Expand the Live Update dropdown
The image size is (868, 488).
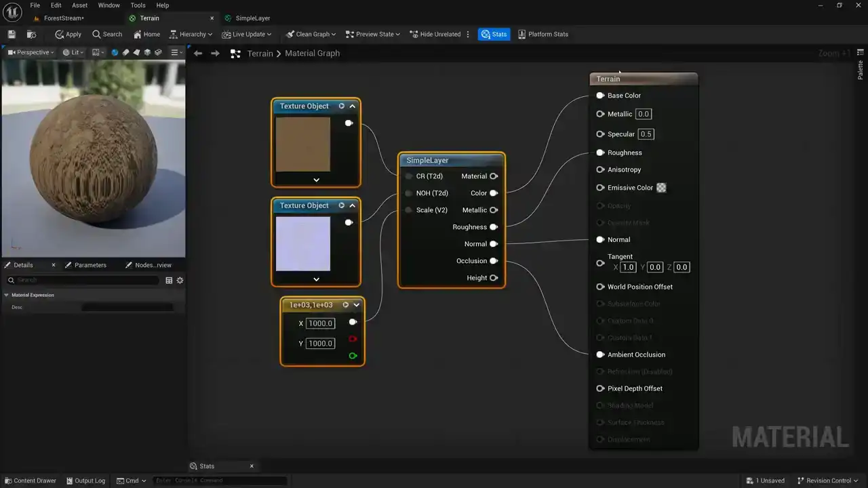pos(247,34)
